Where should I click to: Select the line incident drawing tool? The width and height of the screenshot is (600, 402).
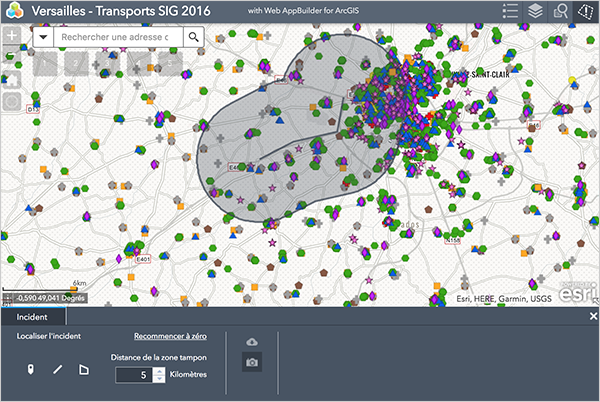coord(58,369)
